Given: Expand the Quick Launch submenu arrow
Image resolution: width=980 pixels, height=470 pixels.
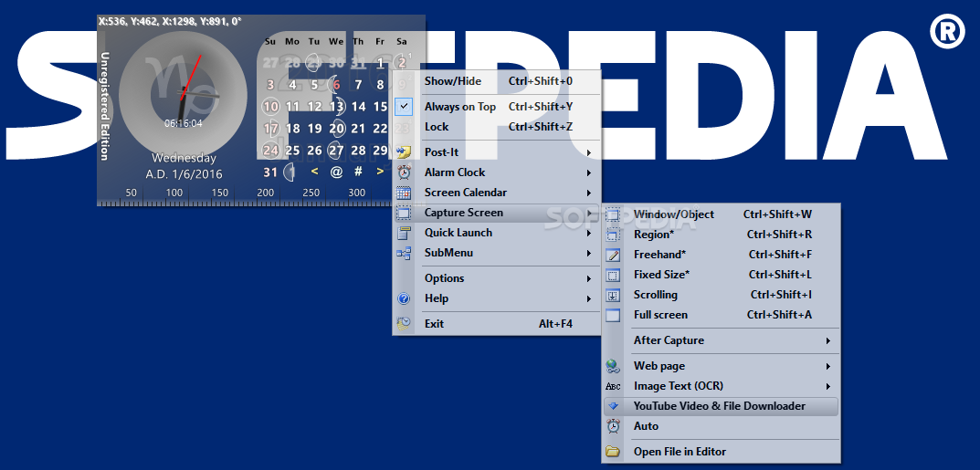Looking at the screenshot, I should point(589,233).
